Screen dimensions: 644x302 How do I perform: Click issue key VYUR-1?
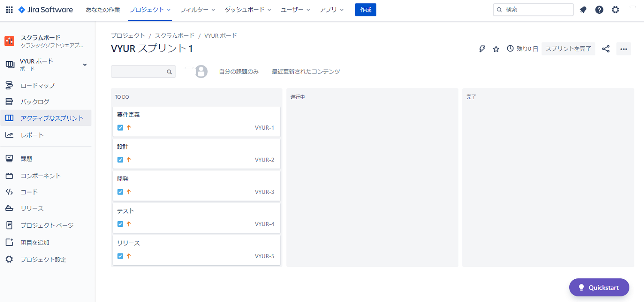[264, 128]
